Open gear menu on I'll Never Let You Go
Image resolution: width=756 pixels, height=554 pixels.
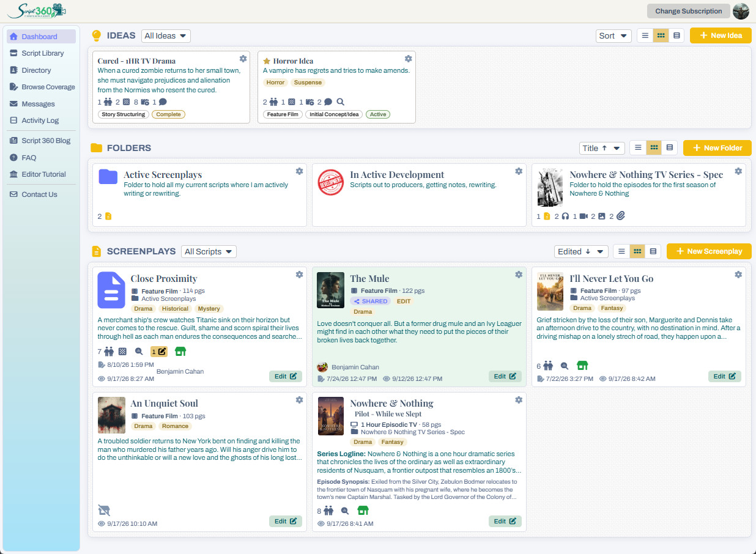pyautogui.click(x=738, y=275)
